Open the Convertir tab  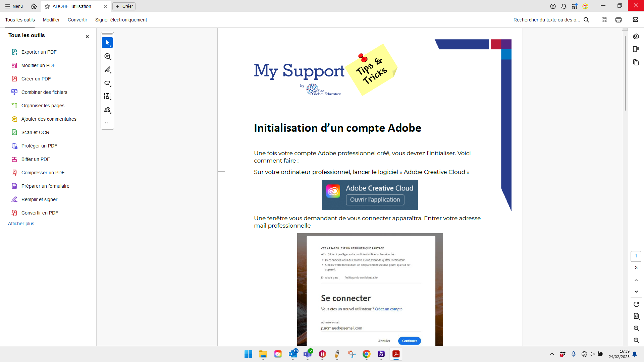pyautogui.click(x=77, y=20)
